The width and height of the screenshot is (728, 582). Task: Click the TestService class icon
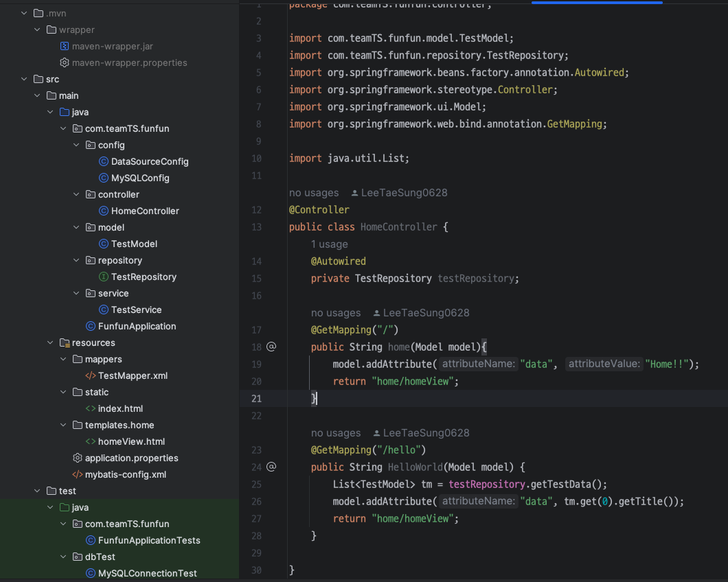click(104, 310)
